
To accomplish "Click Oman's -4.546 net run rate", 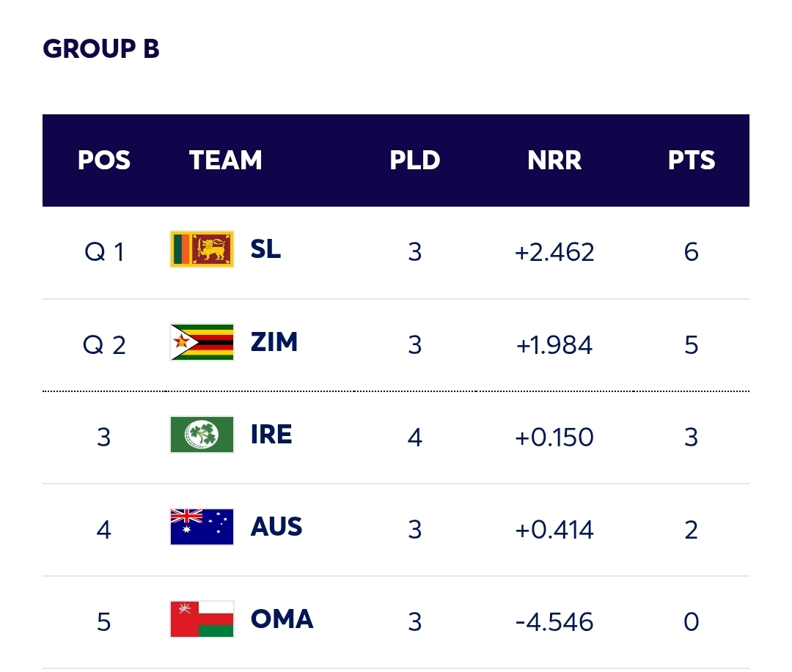I will pos(554,622).
